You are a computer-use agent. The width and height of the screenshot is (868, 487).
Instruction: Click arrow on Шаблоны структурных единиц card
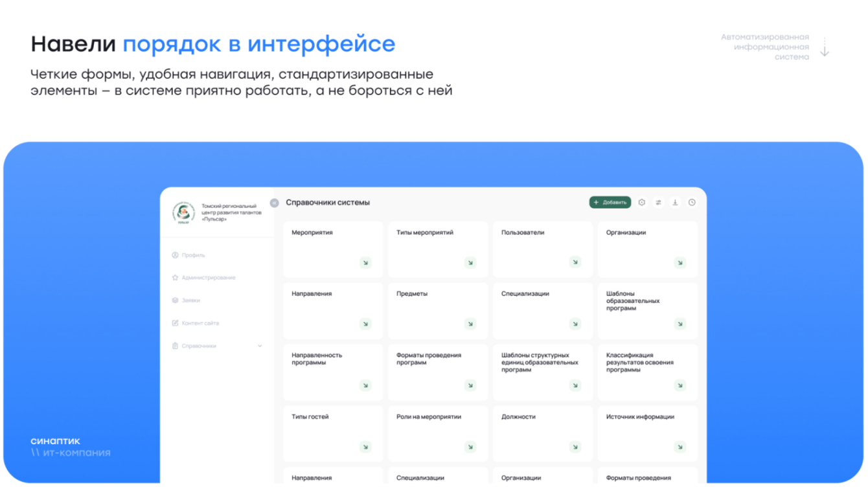pos(575,385)
